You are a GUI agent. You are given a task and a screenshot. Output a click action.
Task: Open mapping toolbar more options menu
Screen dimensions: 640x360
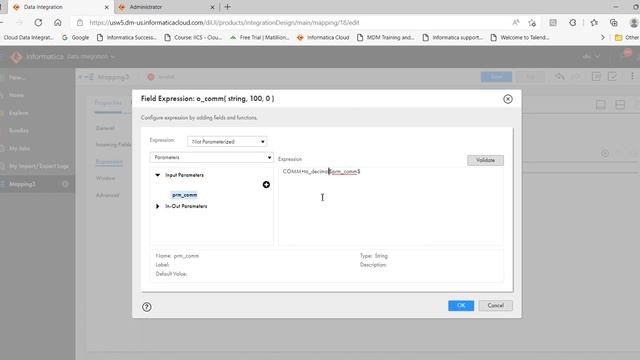[x=632, y=76]
